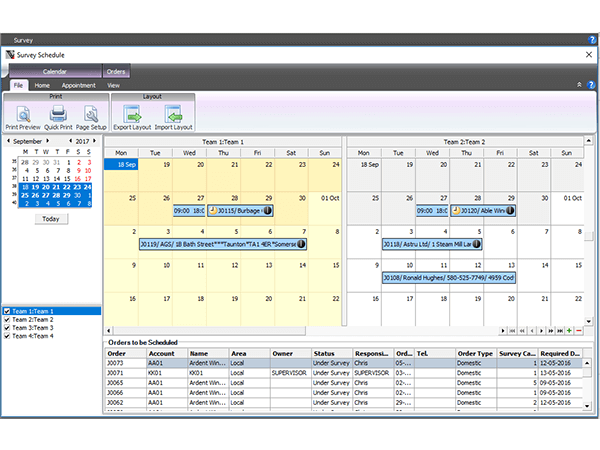600x450 pixels.
Task: Sort by the Status column header
Action: (324, 352)
